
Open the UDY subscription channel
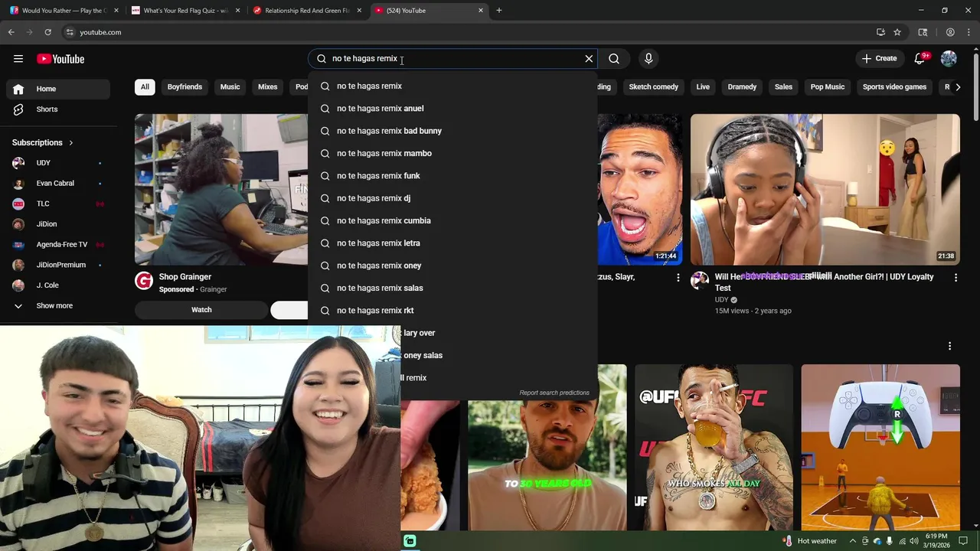coord(58,163)
